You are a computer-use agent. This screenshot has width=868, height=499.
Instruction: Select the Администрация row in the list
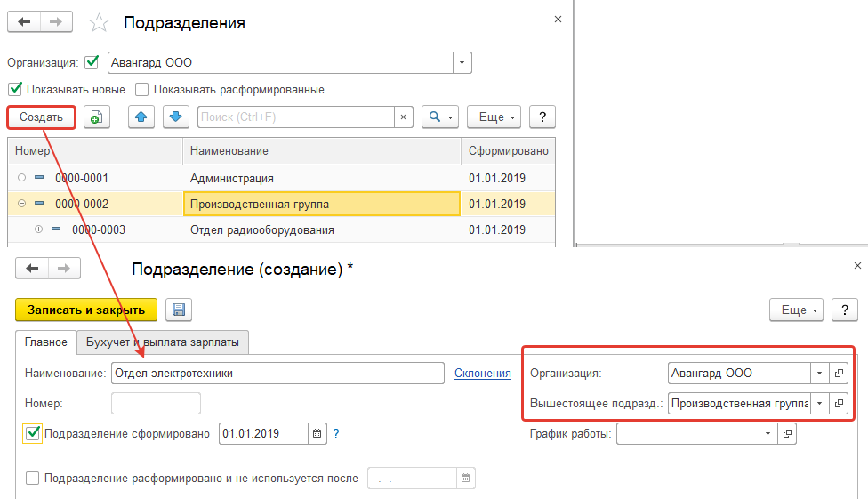[x=231, y=178]
